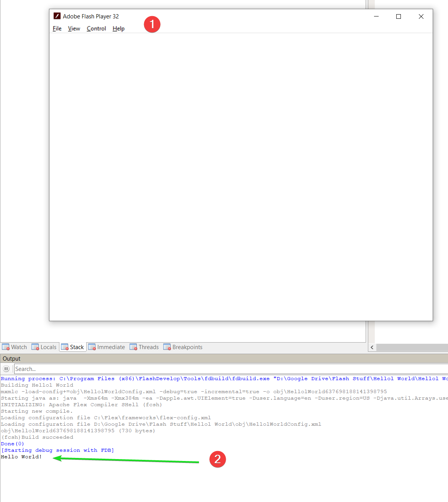The height and width of the screenshot is (502, 448).
Task: Click the 'Loading configuration file D:\Google Drive' line
Action: click(x=161, y=424)
